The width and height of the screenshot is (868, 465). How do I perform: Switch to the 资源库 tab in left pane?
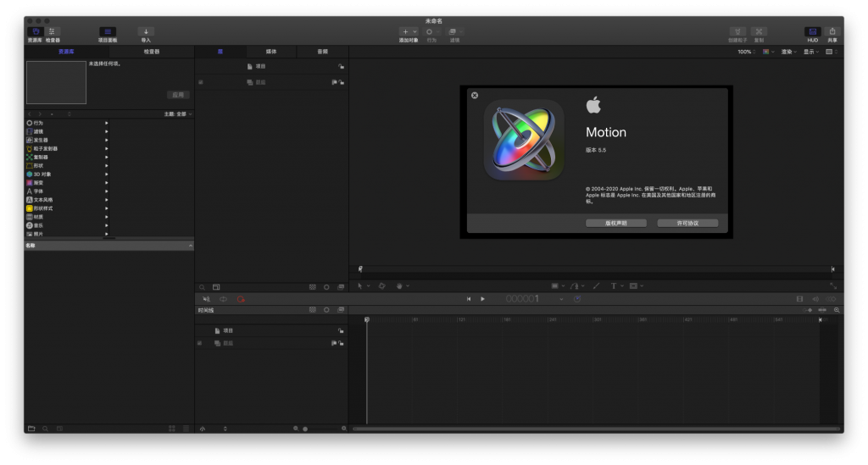point(66,52)
